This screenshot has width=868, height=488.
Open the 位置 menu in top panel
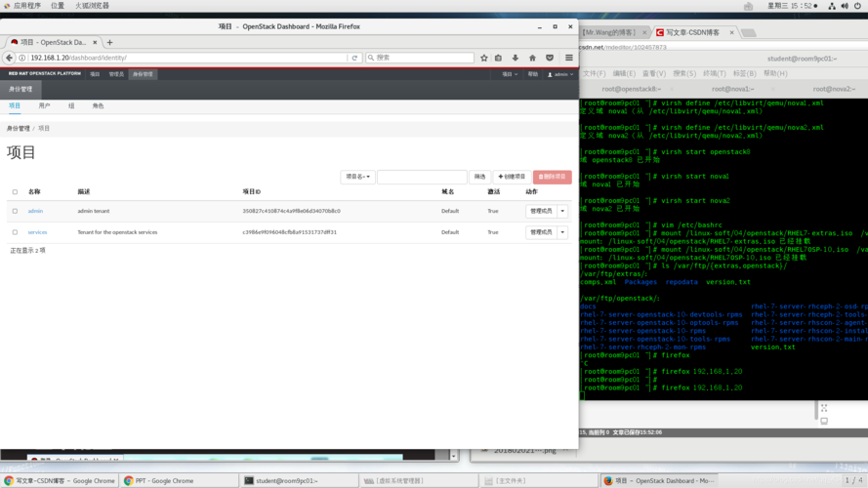(58, 6)
